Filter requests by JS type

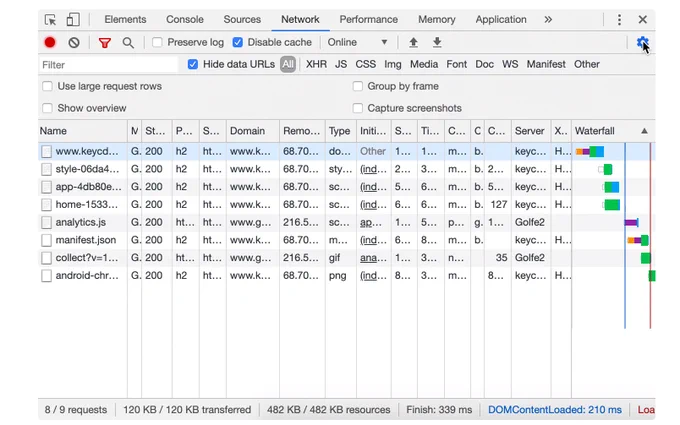341,64
